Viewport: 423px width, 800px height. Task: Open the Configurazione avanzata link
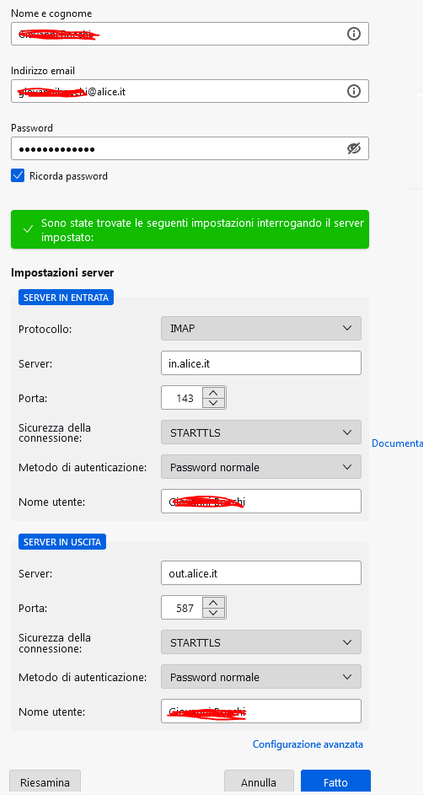[308, 744]
